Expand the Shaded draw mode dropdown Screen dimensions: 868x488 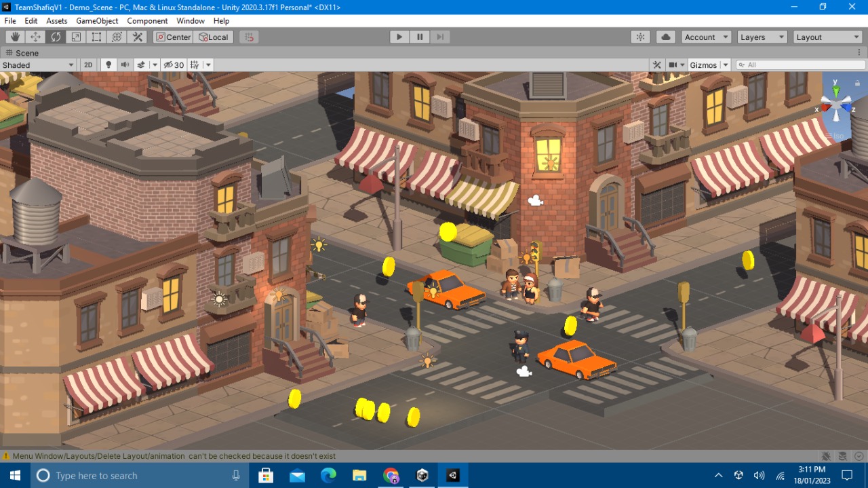[x=38, y=65]
